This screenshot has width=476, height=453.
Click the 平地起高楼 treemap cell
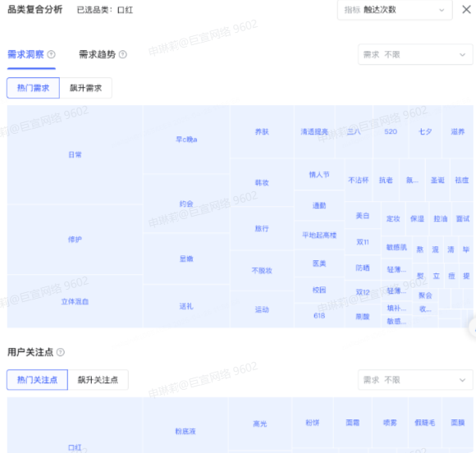click(x=319, y=235)
